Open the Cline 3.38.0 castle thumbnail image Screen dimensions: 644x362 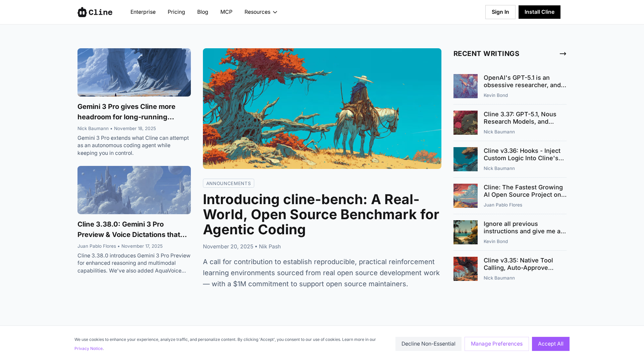pyautogui.click(x=134, y=190)
